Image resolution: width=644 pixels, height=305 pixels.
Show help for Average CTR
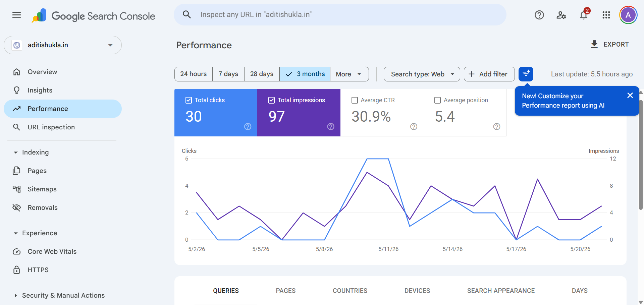click(414, 126)
